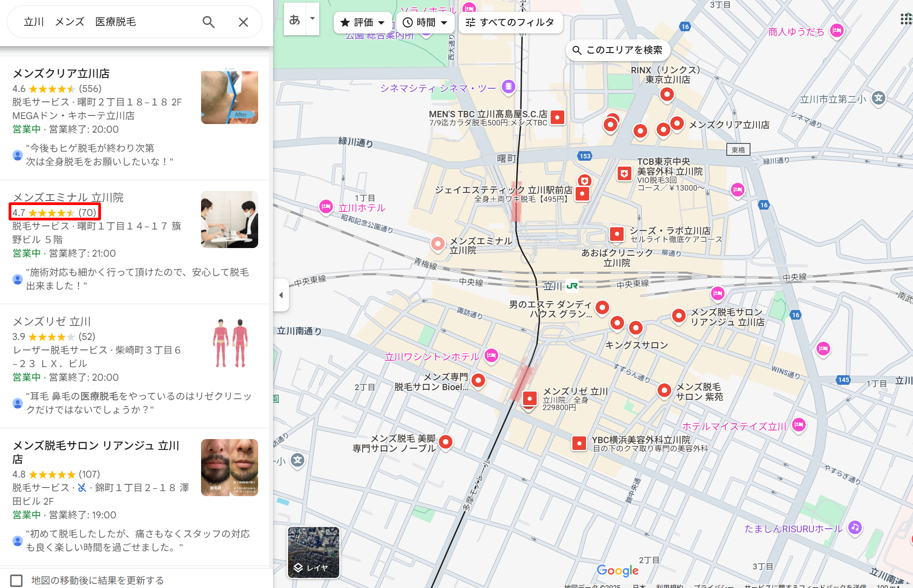Image resolution: width=913 pixels, height=588 pixels.
Task: Click メンズリゼ 立川 map pin
Action: (529, 399)
